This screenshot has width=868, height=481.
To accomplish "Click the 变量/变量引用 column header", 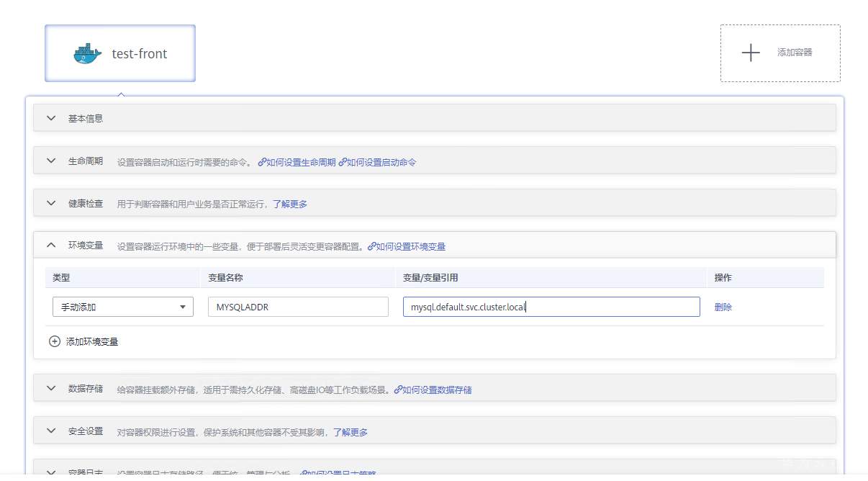I will tap(430, 277).
